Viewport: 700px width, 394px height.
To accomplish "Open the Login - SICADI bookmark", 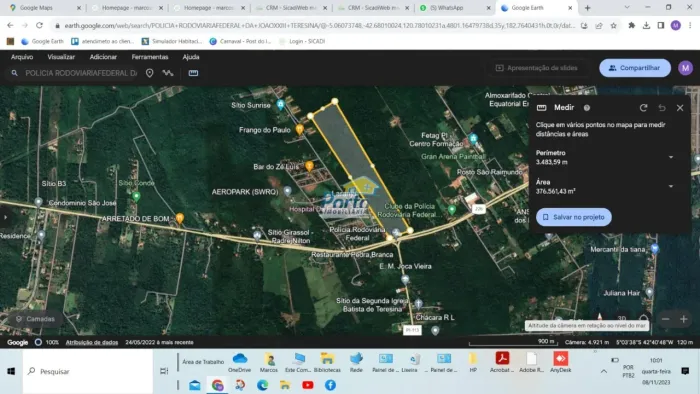I will [x=302, y=41].
